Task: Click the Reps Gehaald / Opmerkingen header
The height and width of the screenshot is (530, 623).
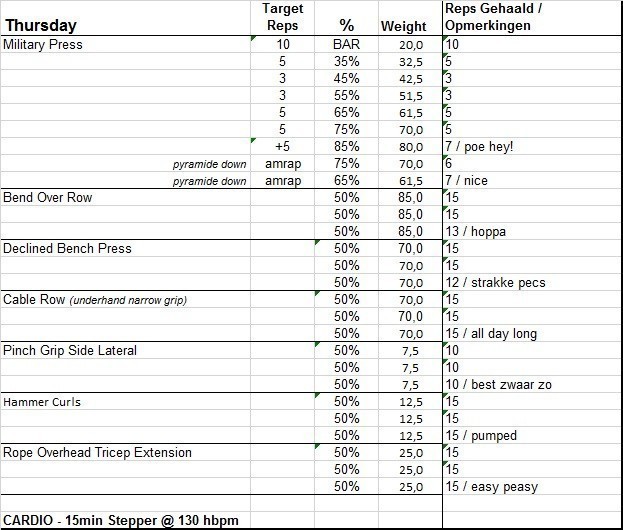Action: coord(494,17)
